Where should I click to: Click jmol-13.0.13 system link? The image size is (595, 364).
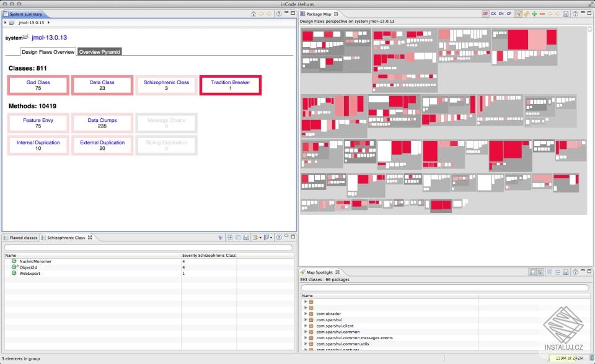(50, 38)
